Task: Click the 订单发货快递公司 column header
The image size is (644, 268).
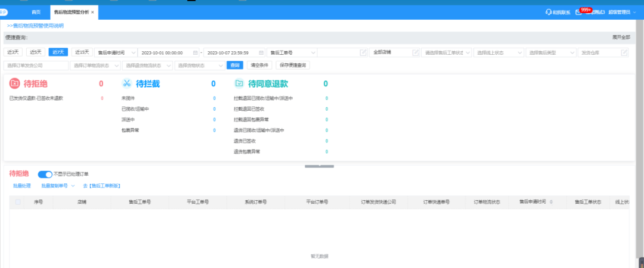Action: (x=378, y=202)
